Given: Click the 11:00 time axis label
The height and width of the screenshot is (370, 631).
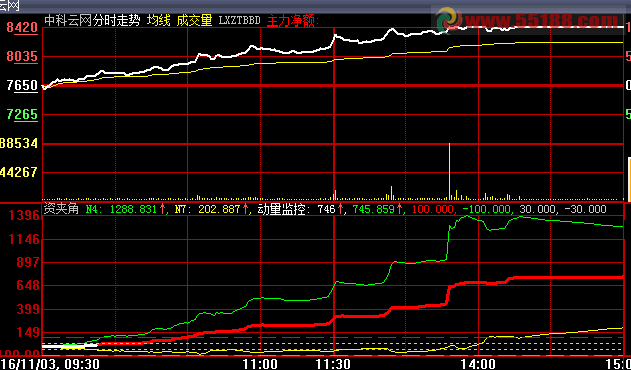Looking at the screenshot, I should (x=260, y=364).
